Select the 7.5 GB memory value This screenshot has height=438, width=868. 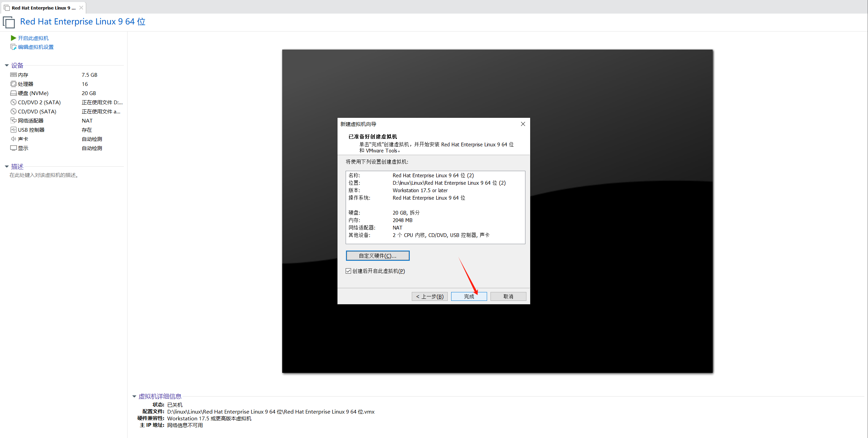point(90,75)
